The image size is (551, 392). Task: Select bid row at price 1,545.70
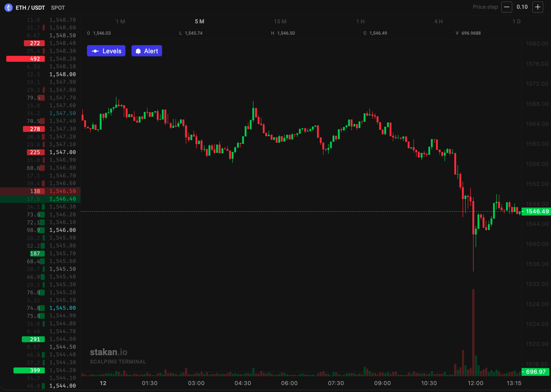tap(40, 254)
